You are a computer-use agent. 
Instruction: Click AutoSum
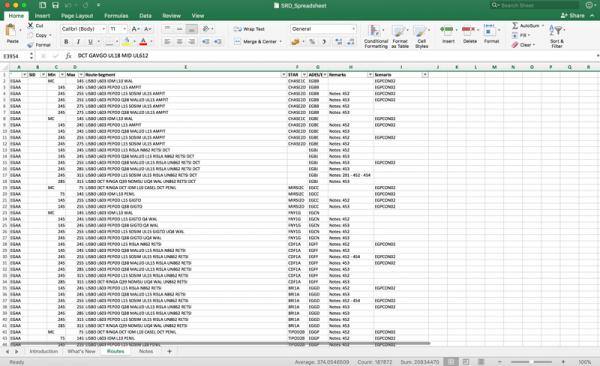528,26
